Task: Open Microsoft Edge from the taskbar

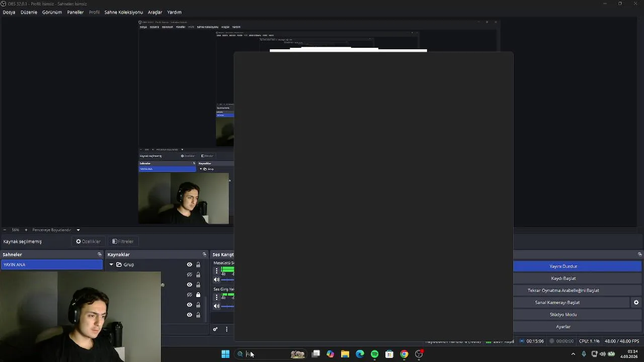Action: pyautogui.click(x=360, y=354)
